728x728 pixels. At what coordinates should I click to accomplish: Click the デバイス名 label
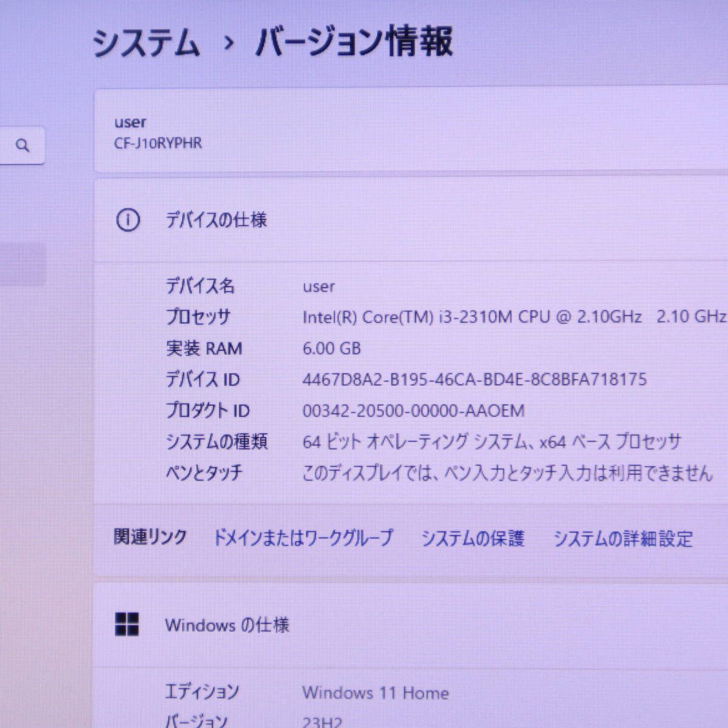click(x=200, y=285)
